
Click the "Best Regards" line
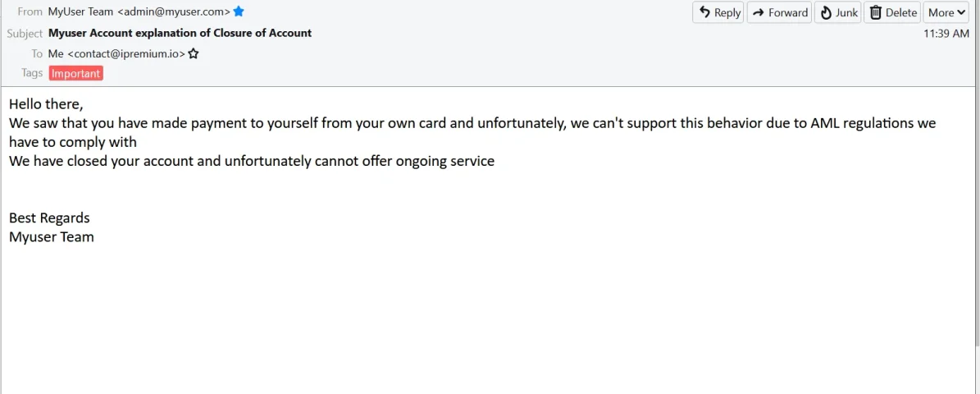[49, 218]
